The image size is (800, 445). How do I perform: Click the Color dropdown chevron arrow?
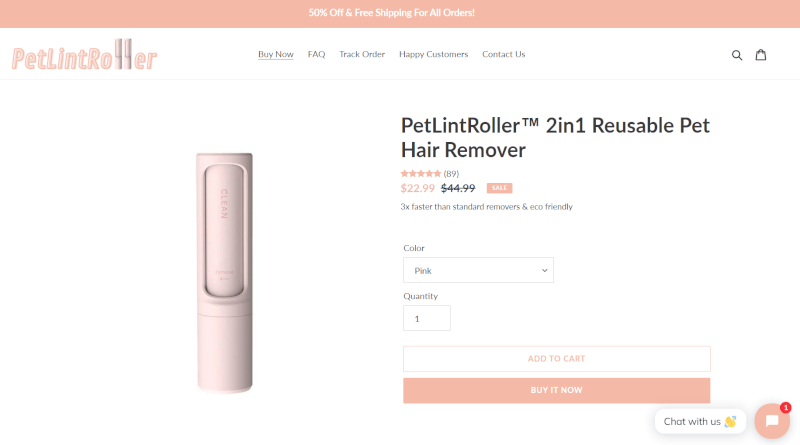click(544, 270)
